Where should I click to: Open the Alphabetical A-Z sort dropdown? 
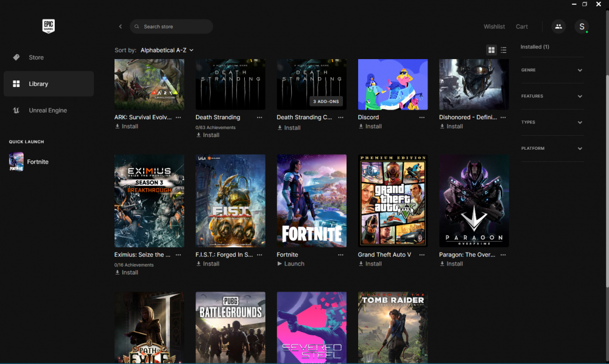coord(167,50)
